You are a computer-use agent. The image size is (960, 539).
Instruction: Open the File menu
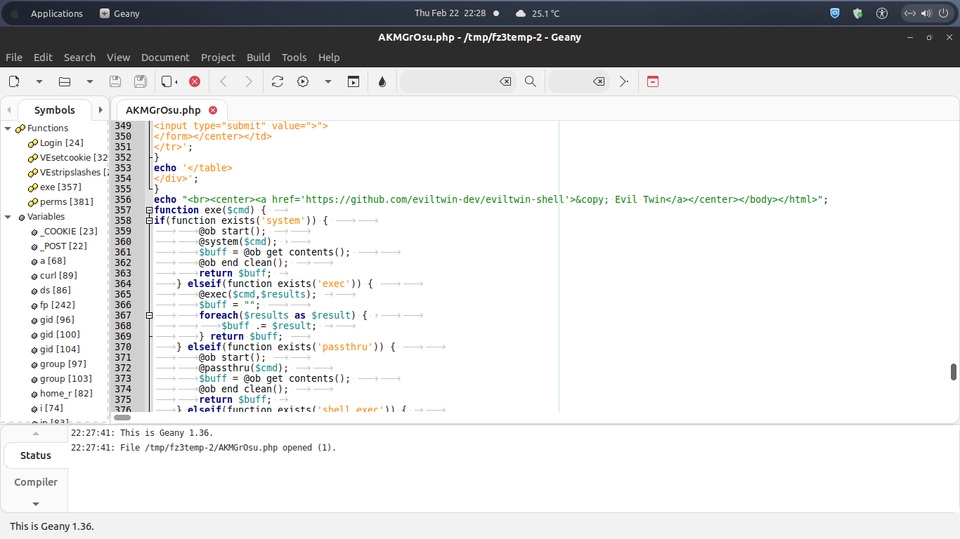13,58
